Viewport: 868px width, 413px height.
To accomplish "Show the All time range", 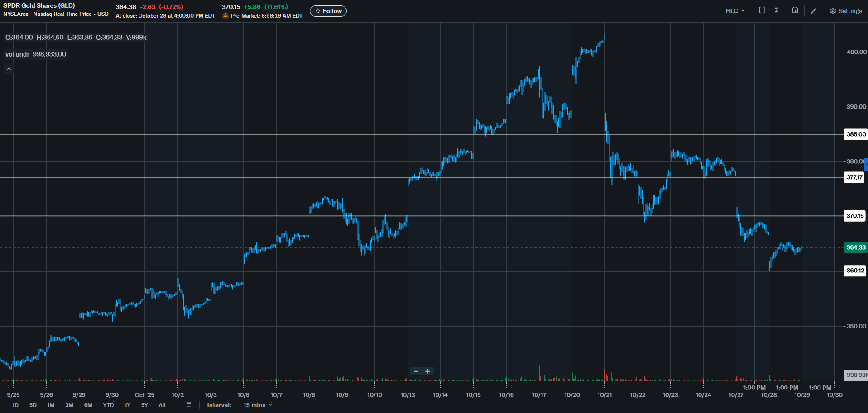I will (x=162, y=405).
